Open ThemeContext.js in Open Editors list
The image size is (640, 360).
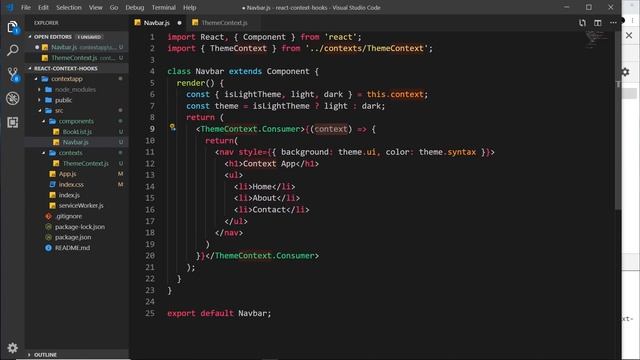tap(77, 58)
